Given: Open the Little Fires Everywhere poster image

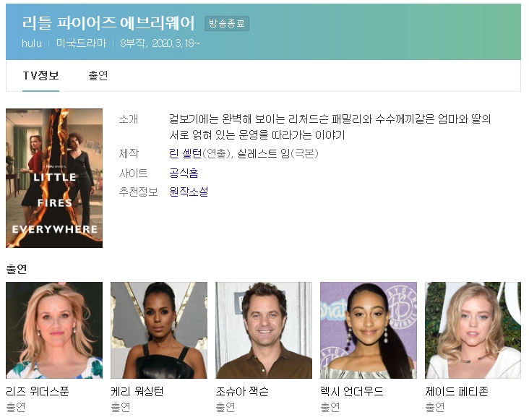Looking at the screenshot, I should pyautogui.click(x=54, y=178).
